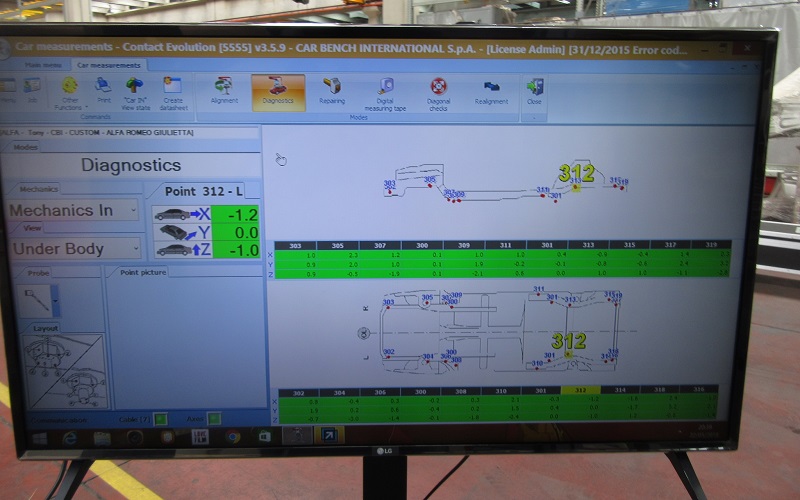Toggle the green Axes status indicator

pos(216,419)
